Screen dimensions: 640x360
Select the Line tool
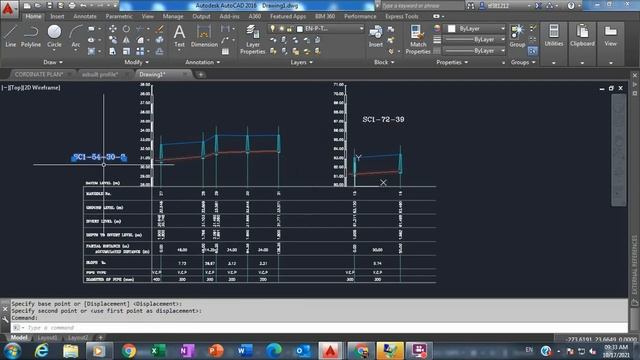[x=11, y=36]
